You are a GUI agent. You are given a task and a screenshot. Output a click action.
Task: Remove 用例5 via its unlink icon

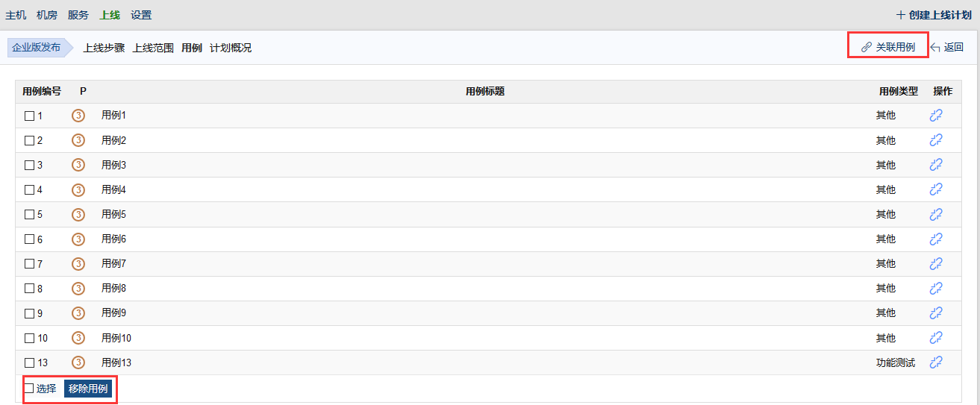pos(936,214)
